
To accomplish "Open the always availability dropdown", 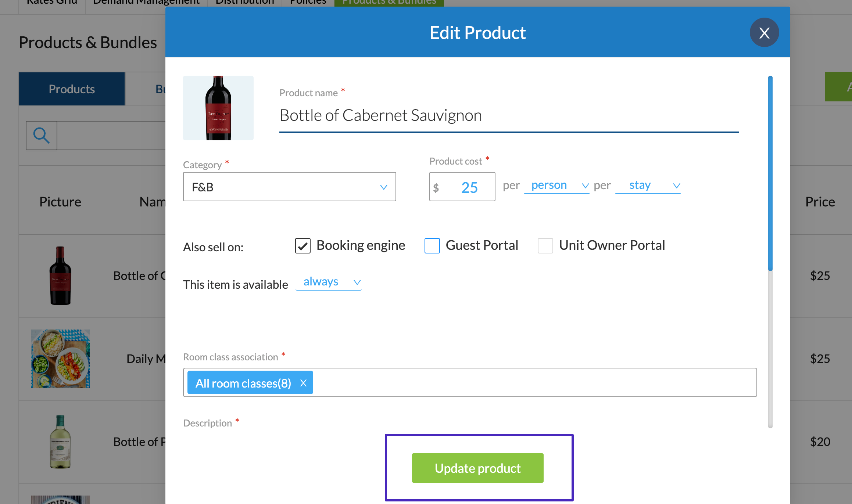I will [x=329, y=282].
